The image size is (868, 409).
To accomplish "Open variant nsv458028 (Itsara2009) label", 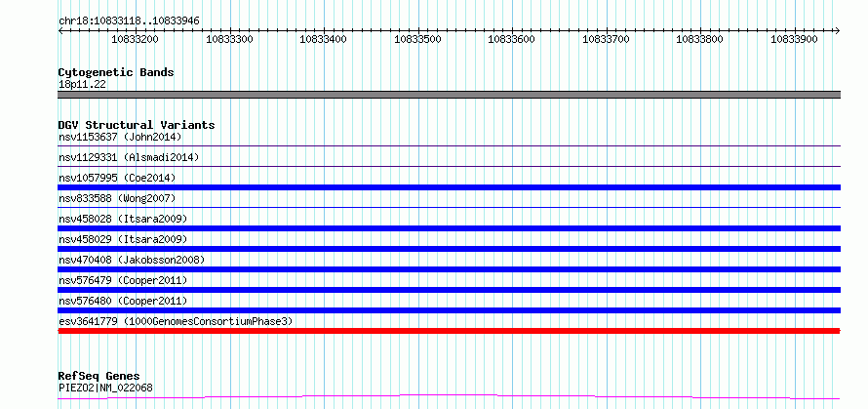I will pos(123,219).
